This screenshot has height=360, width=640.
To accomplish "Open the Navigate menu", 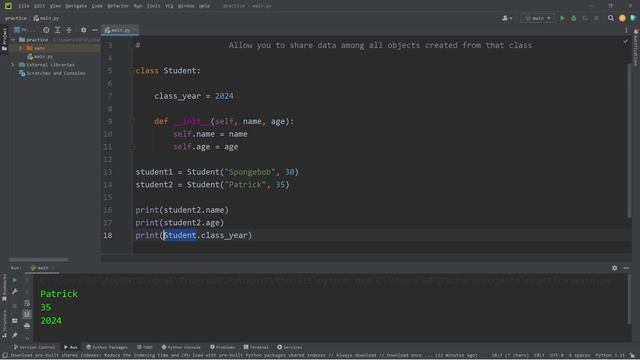I will 76,6.
